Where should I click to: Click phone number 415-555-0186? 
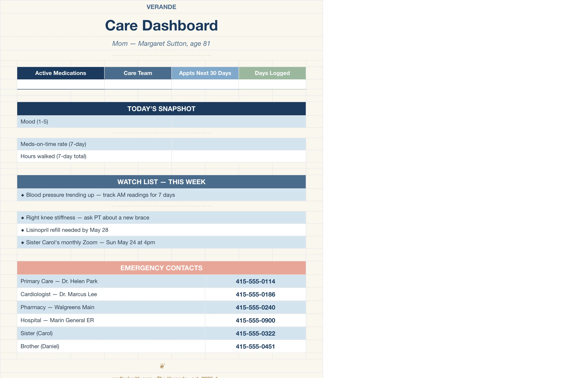click(x=256, y=294)
